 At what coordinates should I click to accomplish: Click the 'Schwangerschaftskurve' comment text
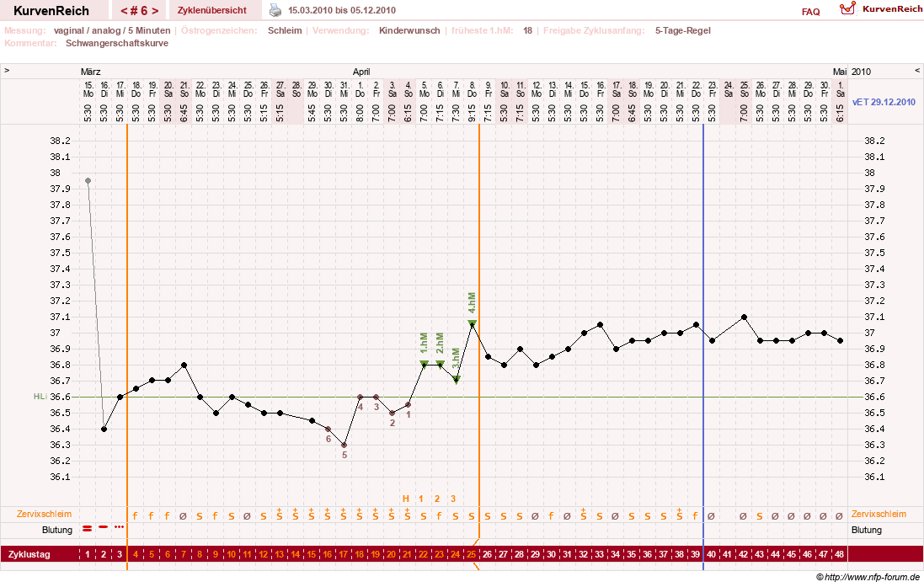click(x=117, y=43)
